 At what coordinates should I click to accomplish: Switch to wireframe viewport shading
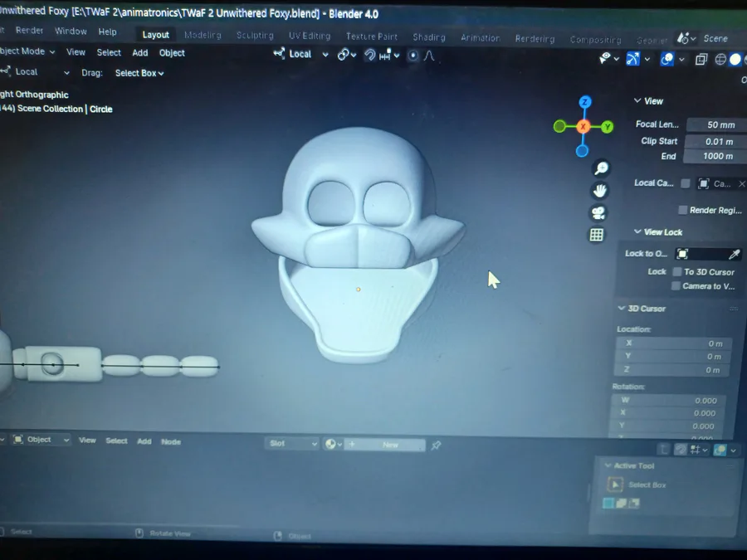[720, 60]
